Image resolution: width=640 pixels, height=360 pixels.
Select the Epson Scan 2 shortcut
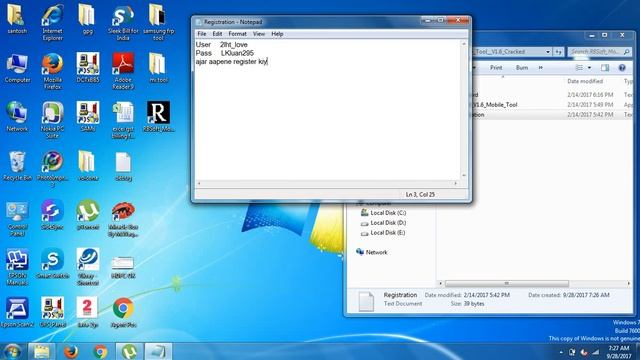pos(17,313)
